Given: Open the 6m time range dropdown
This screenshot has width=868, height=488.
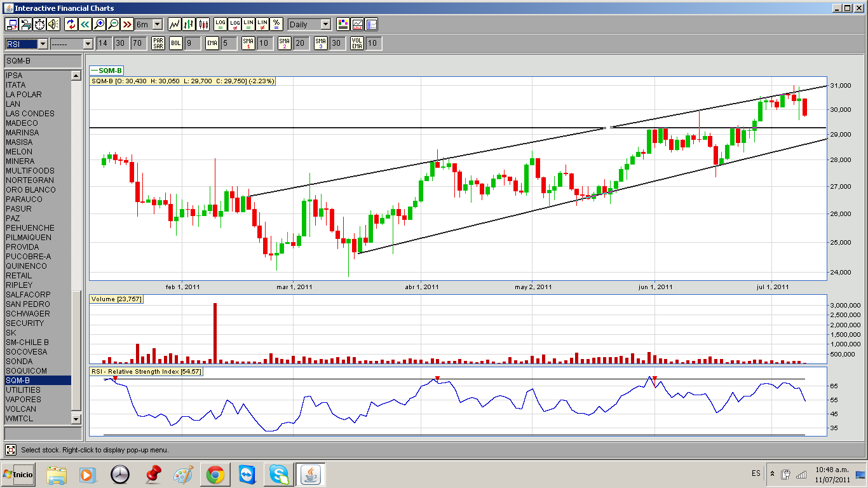Looking at the screenshot, I should click(x=157, y=24).
